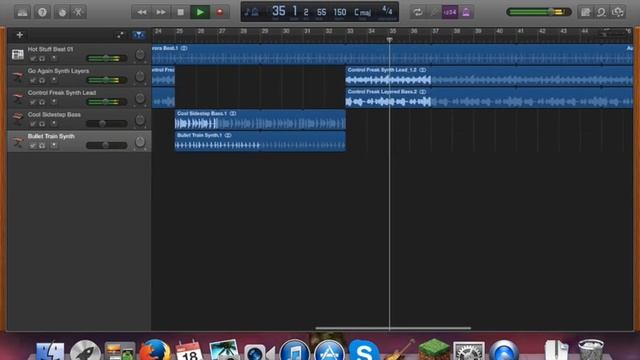Toggle the purple Count-in button

pyautogui.click(x=450, y=12)
